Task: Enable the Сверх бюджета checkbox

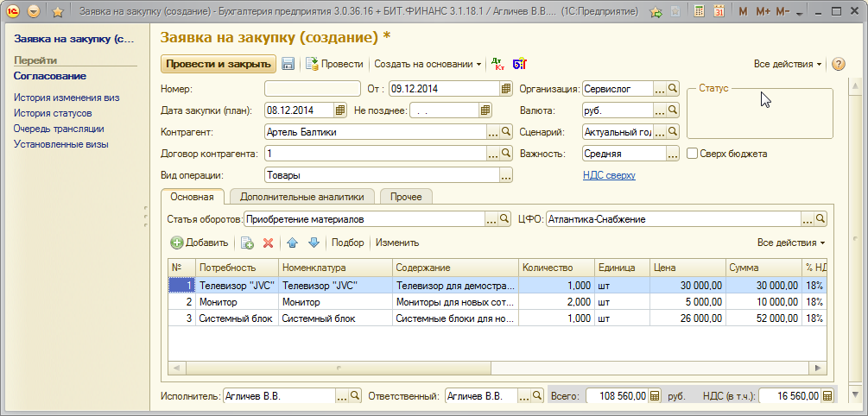Action: coord(692,154)
